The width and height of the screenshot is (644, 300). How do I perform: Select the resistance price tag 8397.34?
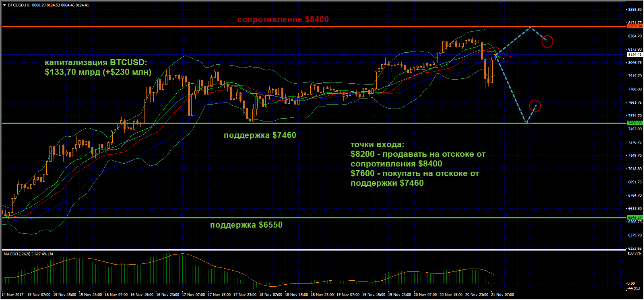point(635,26)
